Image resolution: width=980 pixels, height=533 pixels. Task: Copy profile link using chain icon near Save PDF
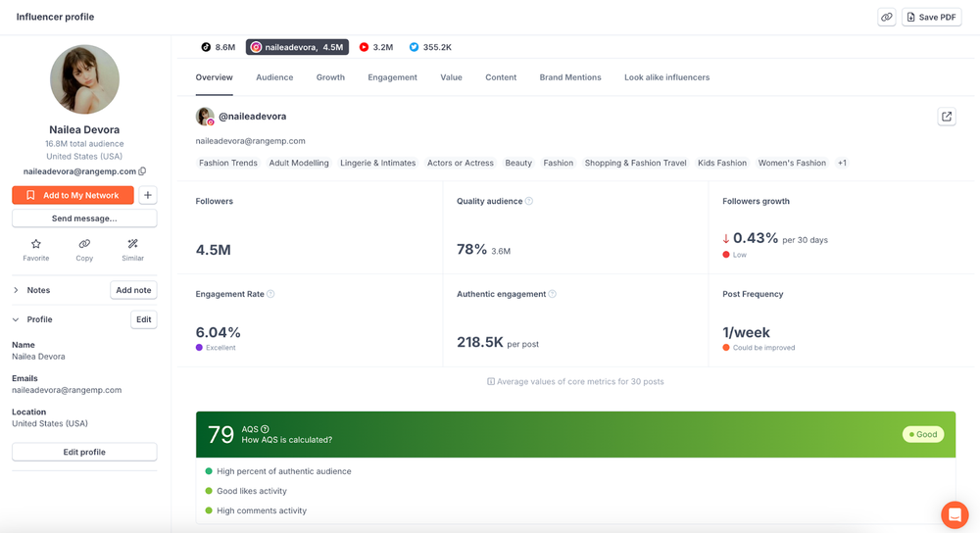(886, 17)
